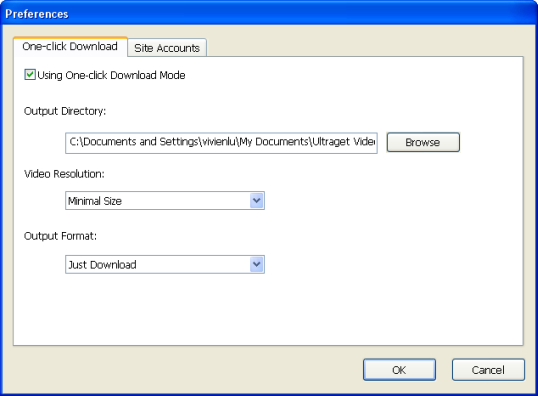Viewport: 538px width, 396px height.
Task: Open the Video Resolution dropdown arrow
Action: (257, 200)
